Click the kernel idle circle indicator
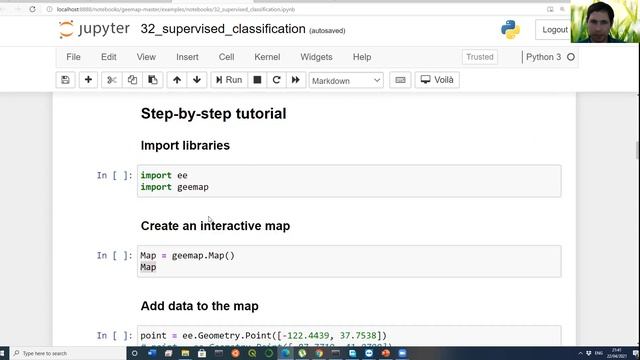Image resolution: width=640 pixels, height=360 pixels. (571, 57)
